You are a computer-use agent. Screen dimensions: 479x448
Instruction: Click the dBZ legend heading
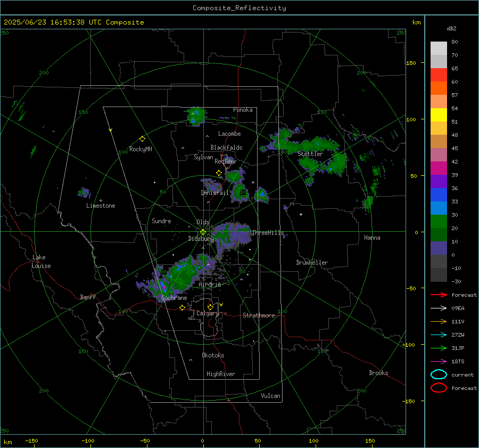(451, 28)
